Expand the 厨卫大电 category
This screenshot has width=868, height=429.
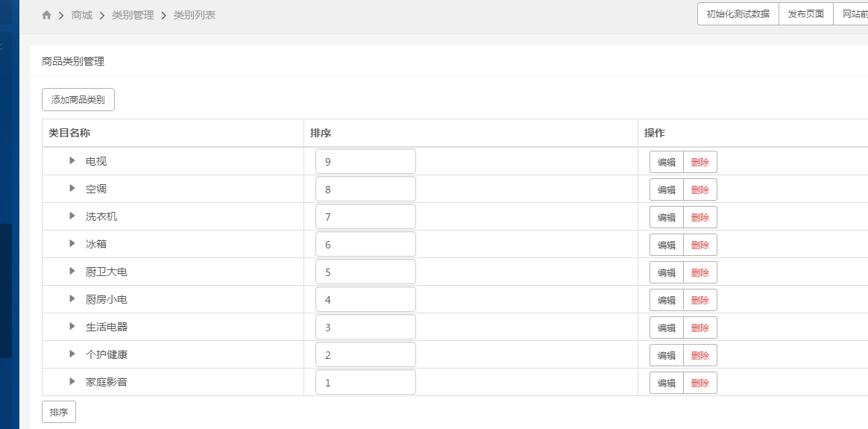click(x=72, y=272)
